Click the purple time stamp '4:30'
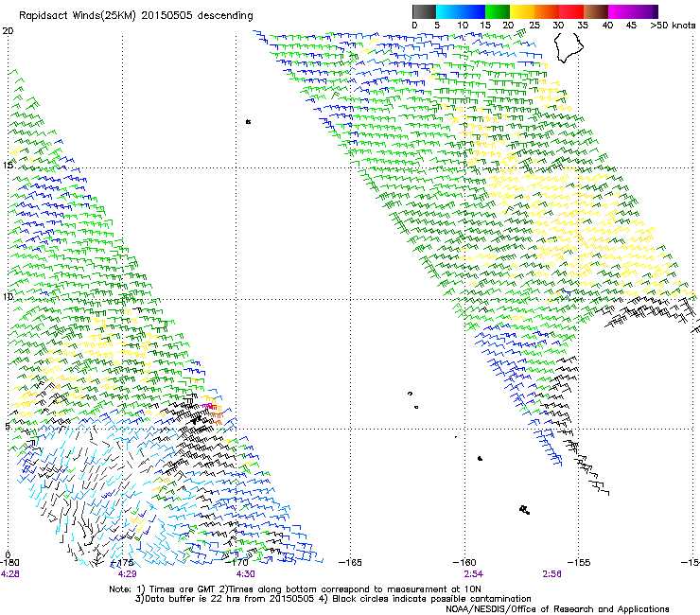The height and width of the screenshot is (615, 700). pyautogui.click(x=246, y=574)
